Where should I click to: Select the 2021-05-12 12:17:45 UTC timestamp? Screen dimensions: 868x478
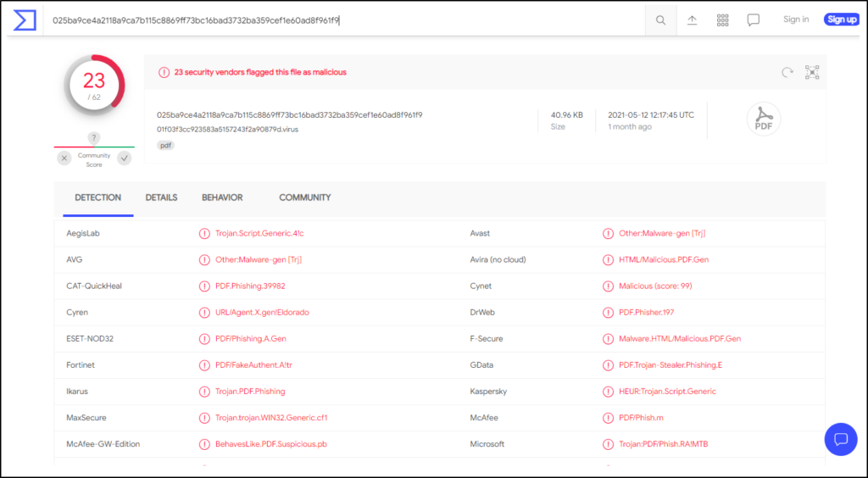click(651, 115)
